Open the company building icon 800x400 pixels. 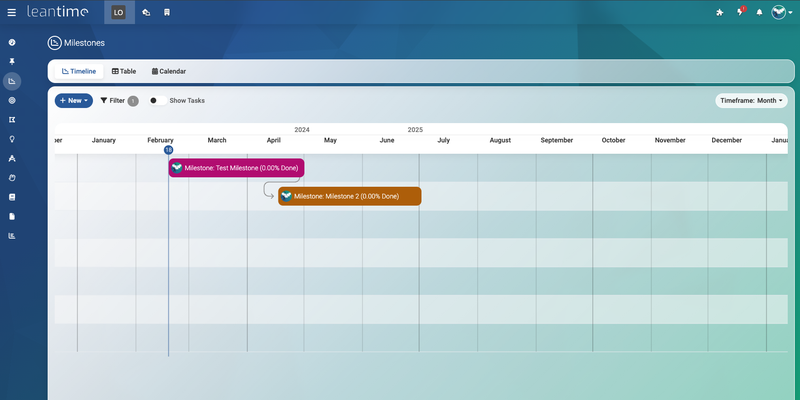[x=167, y=12]
